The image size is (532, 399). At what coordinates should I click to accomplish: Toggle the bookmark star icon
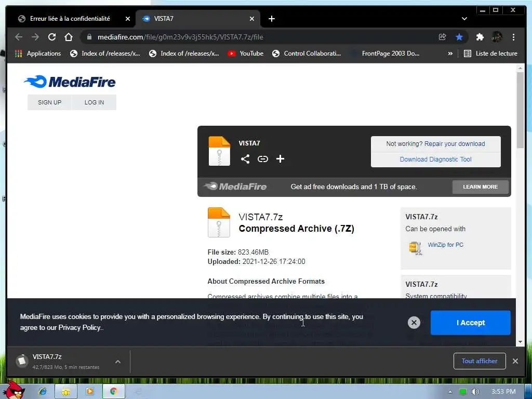click(x=459, y=37)
